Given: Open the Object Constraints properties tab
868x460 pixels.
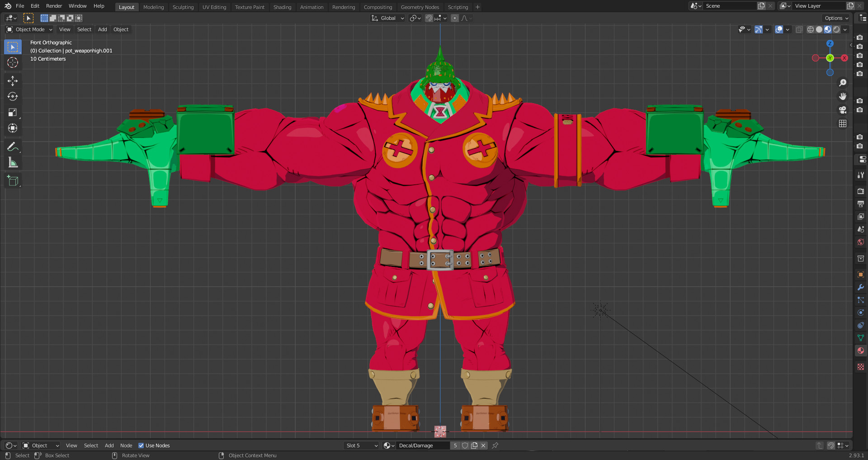Looking at the screenshot, I should point(861,325).
